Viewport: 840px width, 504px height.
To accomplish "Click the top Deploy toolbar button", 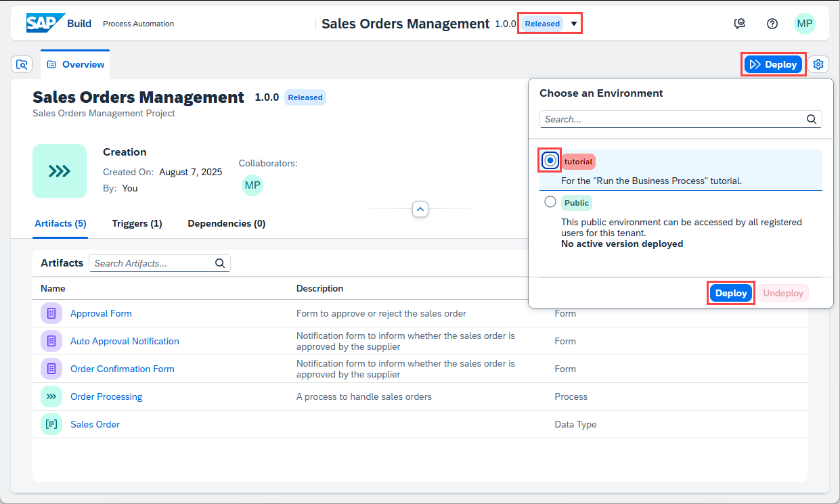I will 774,64.
